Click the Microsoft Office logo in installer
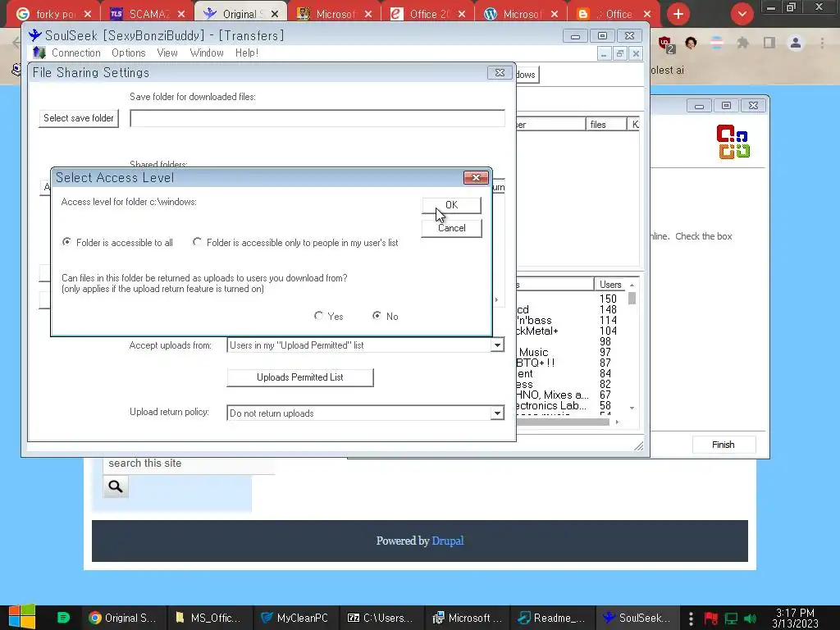This screenshot has height=630, width=840. point(733,142)
